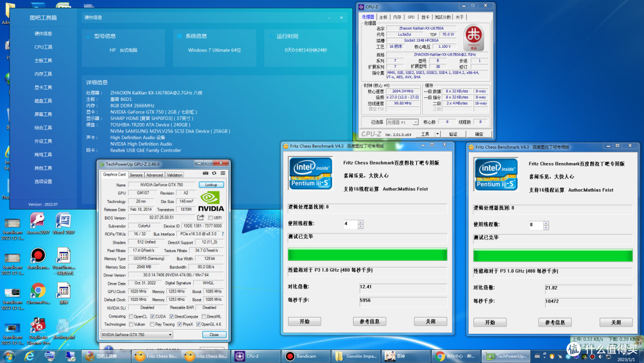This screenshot has height=363, width=644.
Task: Open the Chrome desktop shortcut
Action: click(x=38, y=294)
